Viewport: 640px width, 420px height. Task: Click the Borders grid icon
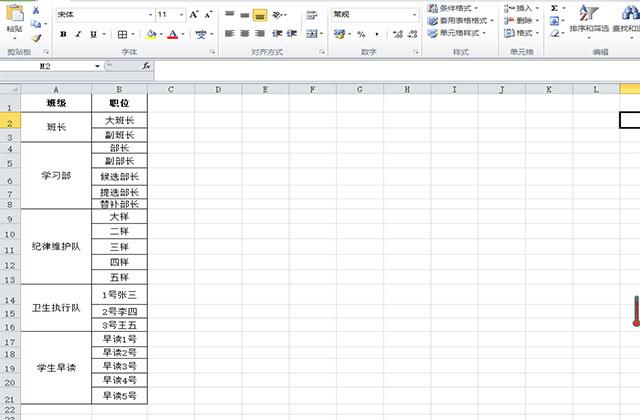122,35
